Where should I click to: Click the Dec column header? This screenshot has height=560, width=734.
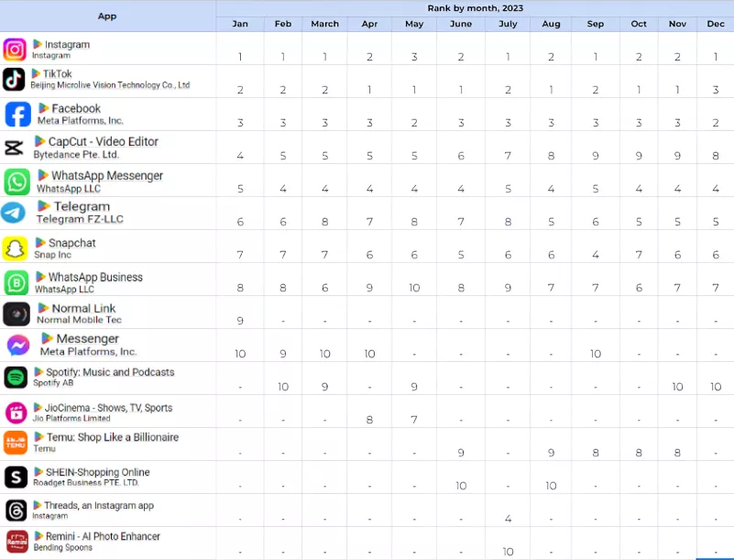pyautogui.click(x=716, y=24)
